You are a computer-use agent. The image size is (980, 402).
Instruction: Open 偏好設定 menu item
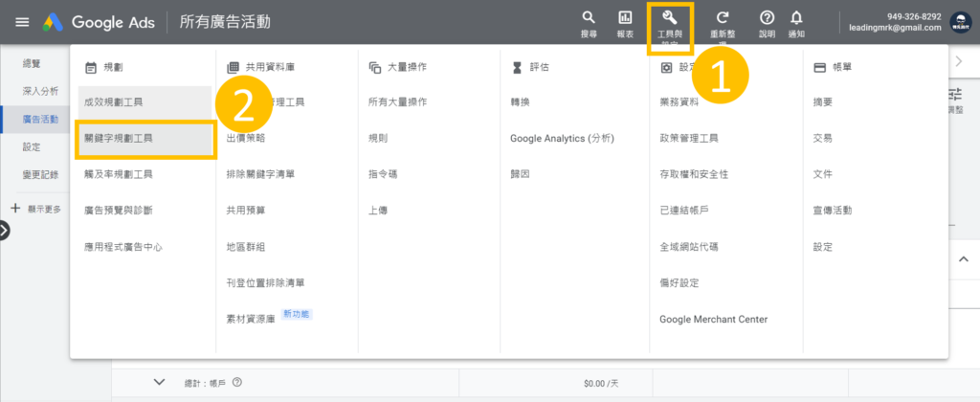[x=679, y=282]
